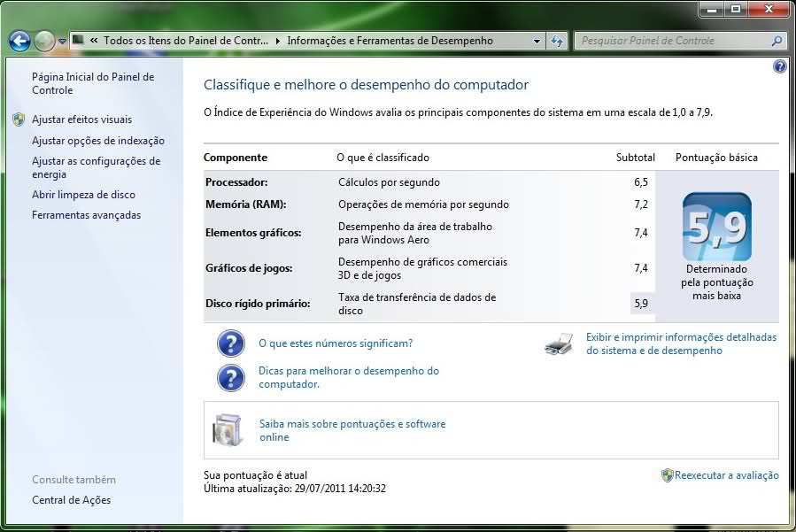Viewport: 796px width, 532px height.
Task: Open 'Exibir e imprimir informações detalhadas' link
Action: (x=681, y=343)
